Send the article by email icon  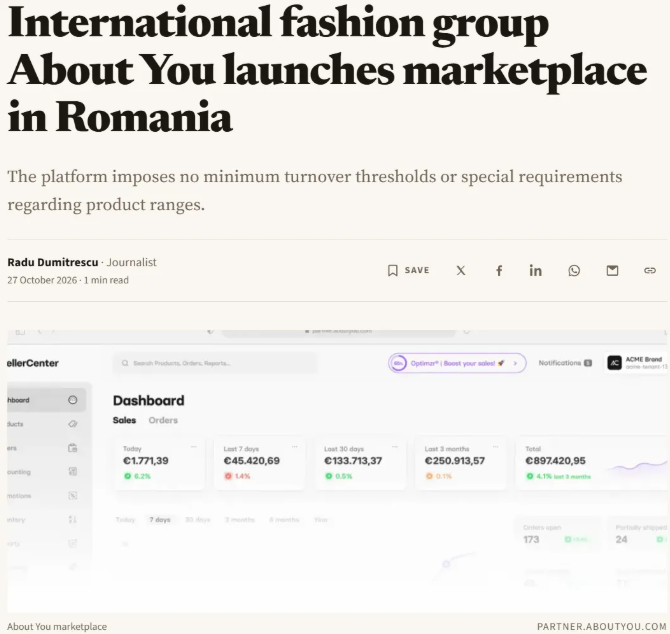point(612,270)
